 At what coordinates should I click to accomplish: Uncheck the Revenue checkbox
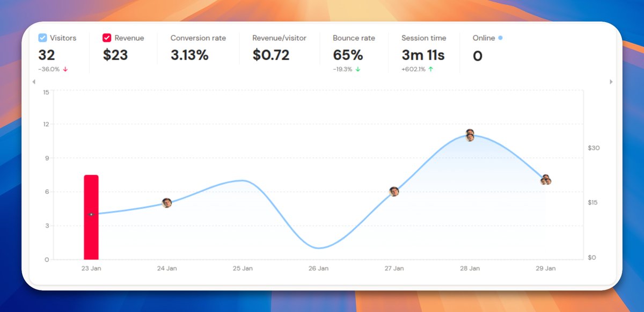click(x=107, y=38)
